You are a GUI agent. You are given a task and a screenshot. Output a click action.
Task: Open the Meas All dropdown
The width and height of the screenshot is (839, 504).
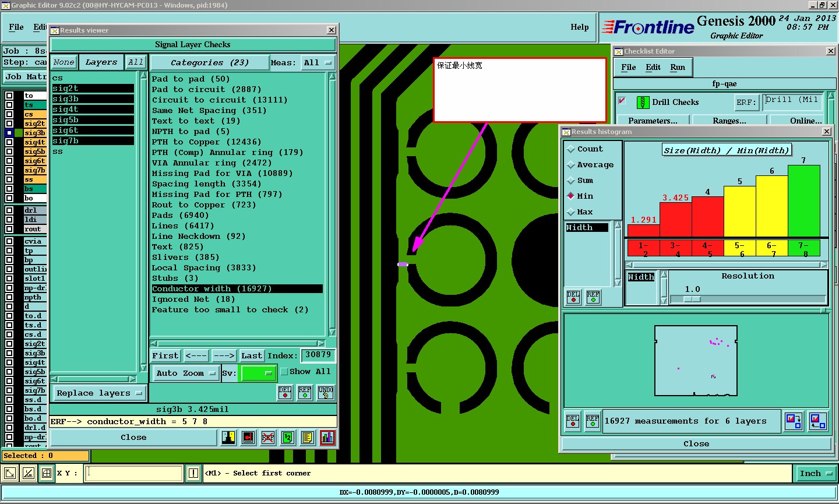[x=318, y=63]
